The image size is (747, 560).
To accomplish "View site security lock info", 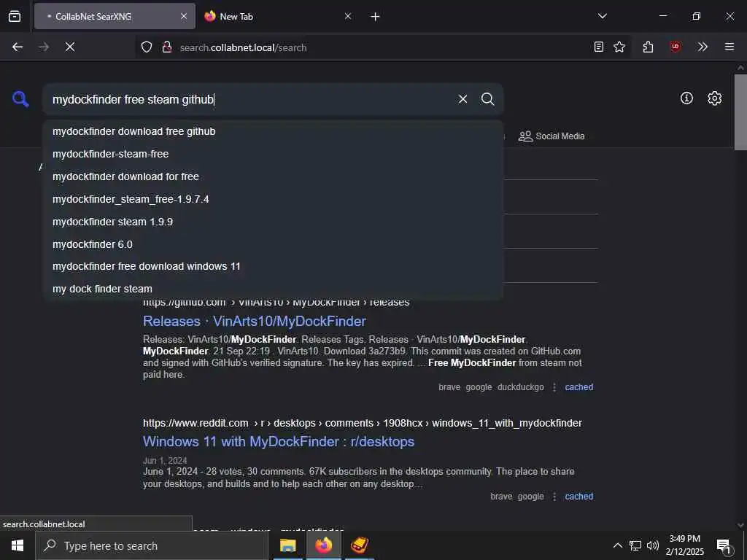I will pyautogui.click(x=167, y=47).
